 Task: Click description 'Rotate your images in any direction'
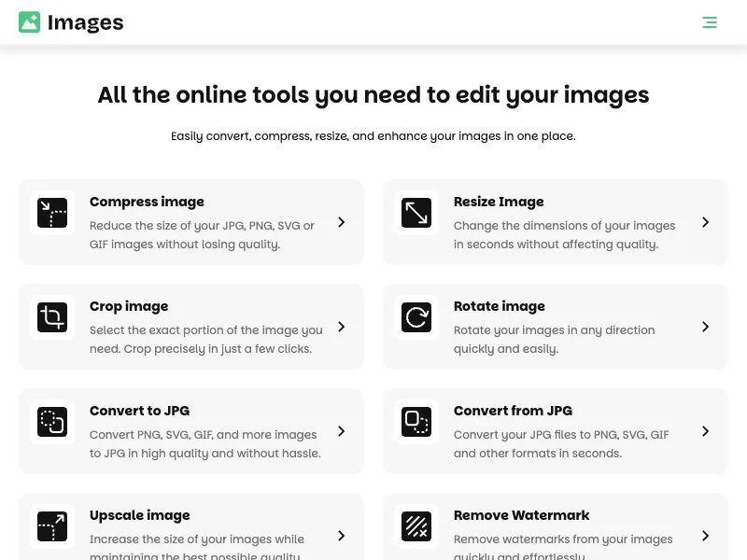554,340
